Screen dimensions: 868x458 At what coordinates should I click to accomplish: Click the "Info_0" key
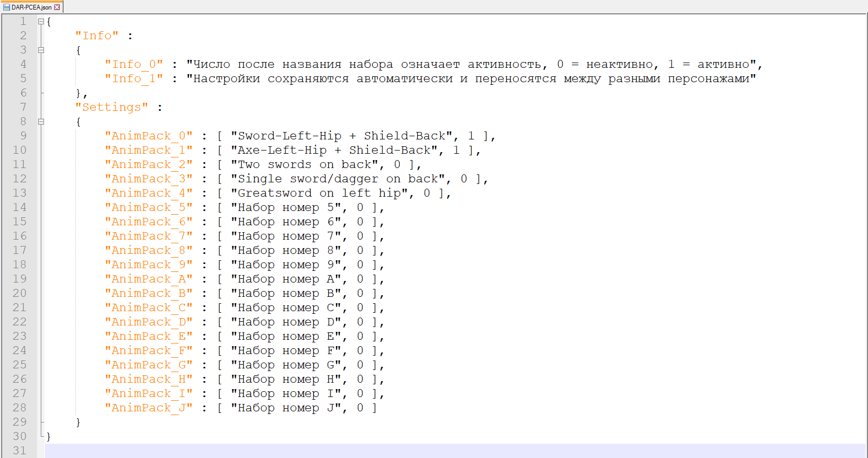[133, 64]
